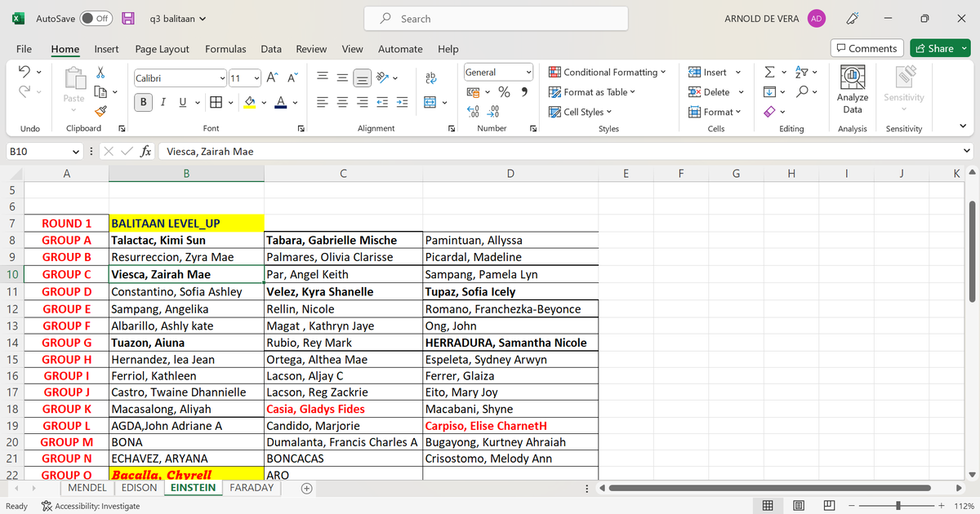The image size is (980, 514).
Task: Toggle Align Right horizontal alignment
Action: (x=362, y=102)
